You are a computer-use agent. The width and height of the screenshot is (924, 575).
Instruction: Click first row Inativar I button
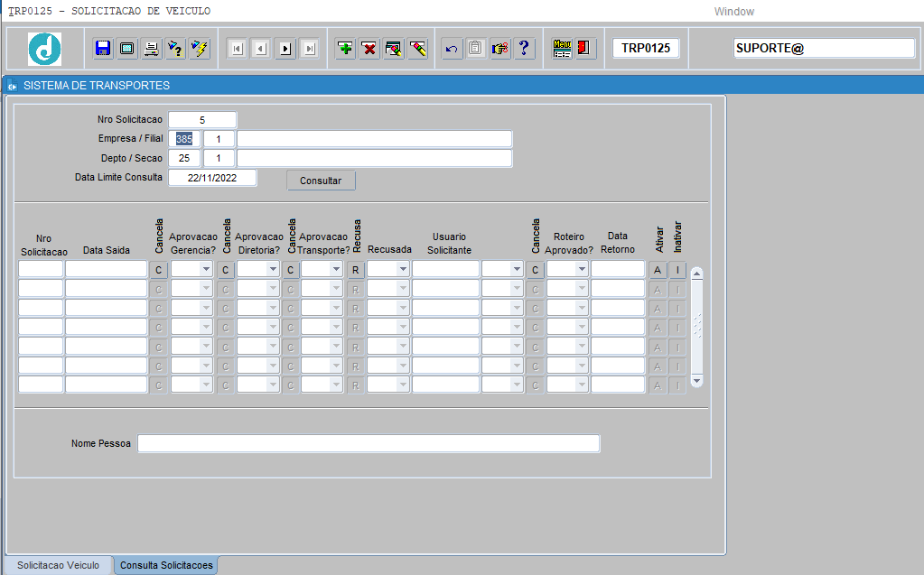point(677,270)
